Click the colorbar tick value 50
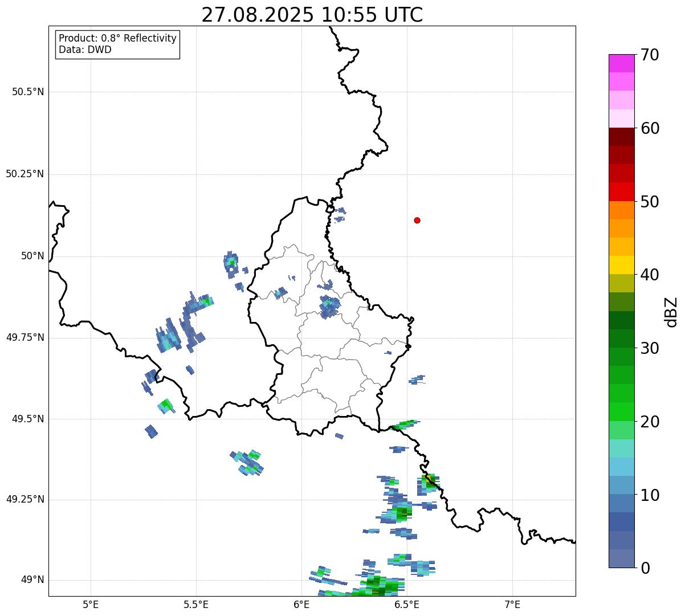Screen dimensions: 685x616 pyautogui.click(x=650, y=202)
